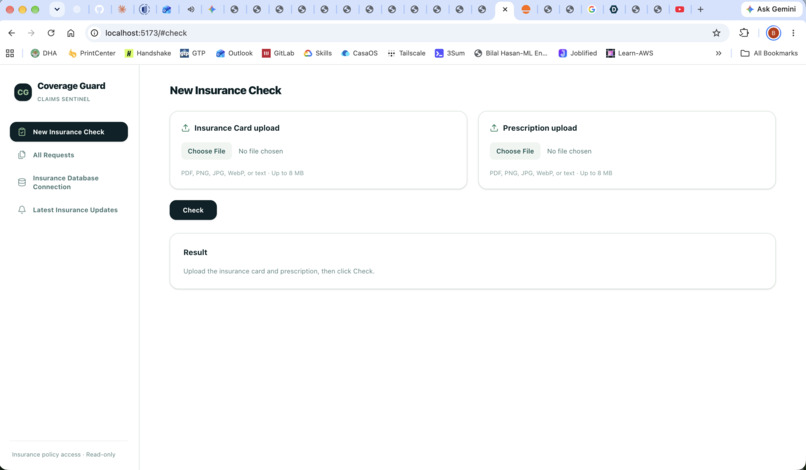Open the Tailscale bookmark
Image resolution: width=806 pixels, height=470 pixels.
click(x=406, y=53)
